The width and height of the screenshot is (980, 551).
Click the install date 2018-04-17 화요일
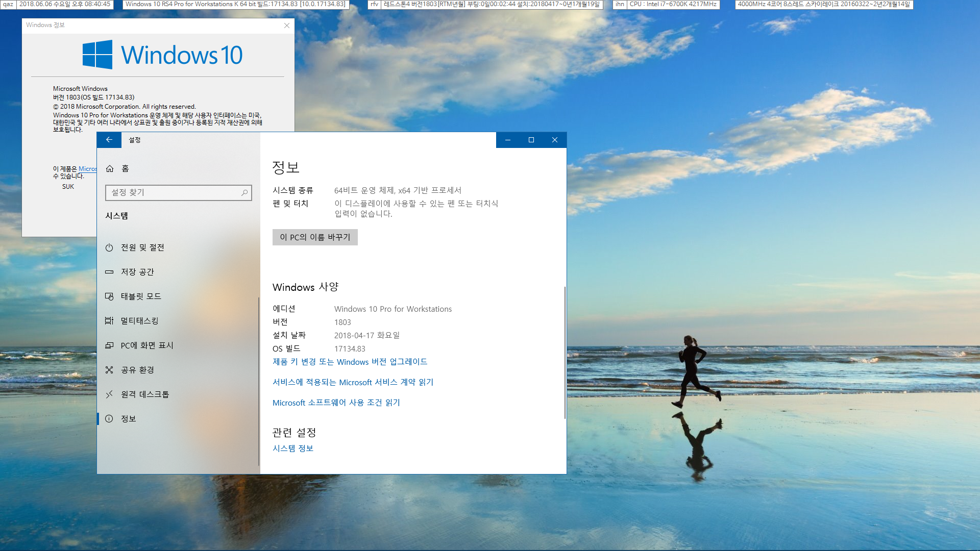[x=367, y=336]
